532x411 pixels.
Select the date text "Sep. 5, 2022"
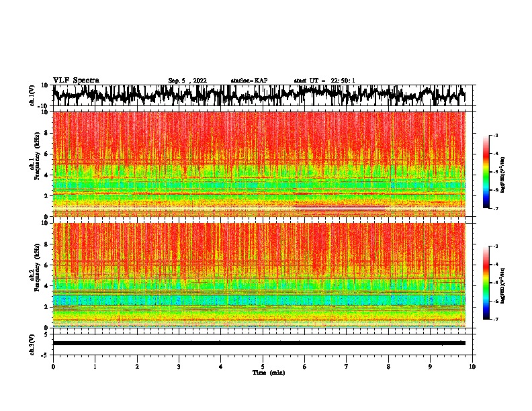187,81
